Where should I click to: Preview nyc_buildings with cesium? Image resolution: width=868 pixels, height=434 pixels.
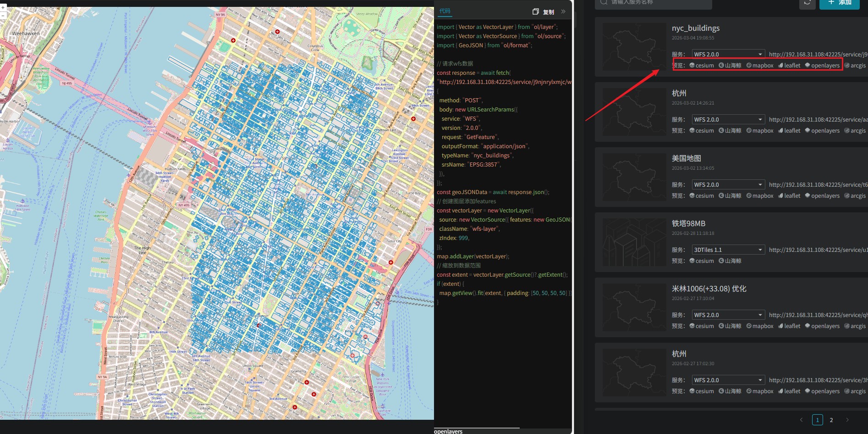click(x=702, y=66)
